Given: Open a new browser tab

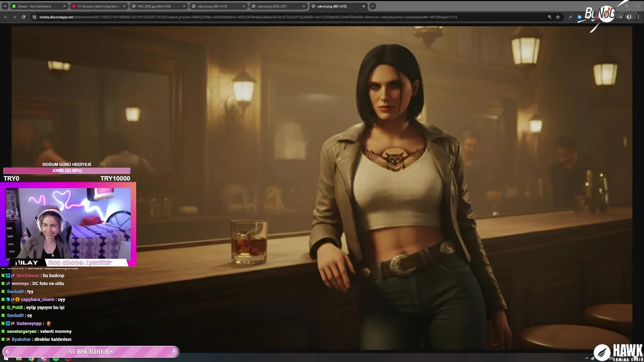Looking at the screenshot, I should coord(373,7).
